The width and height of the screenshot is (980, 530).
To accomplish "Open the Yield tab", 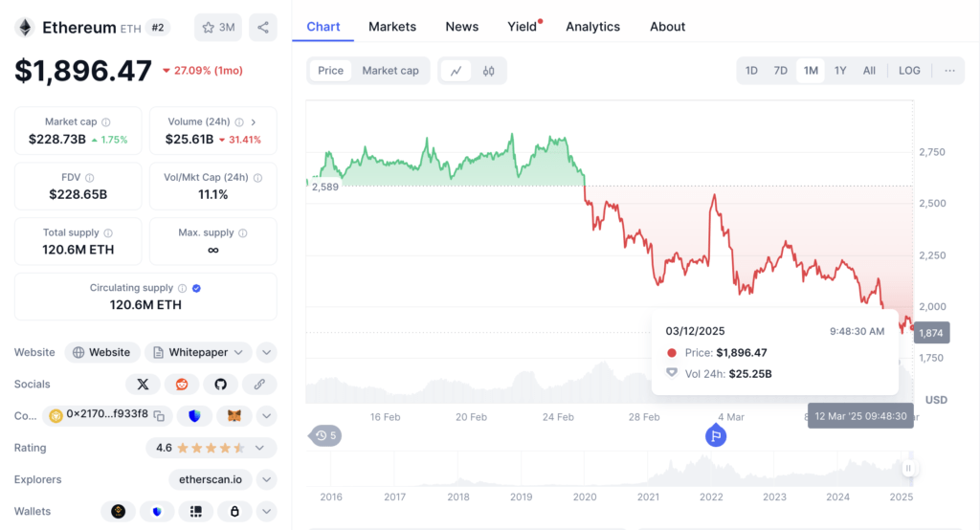I will [523, 27].
